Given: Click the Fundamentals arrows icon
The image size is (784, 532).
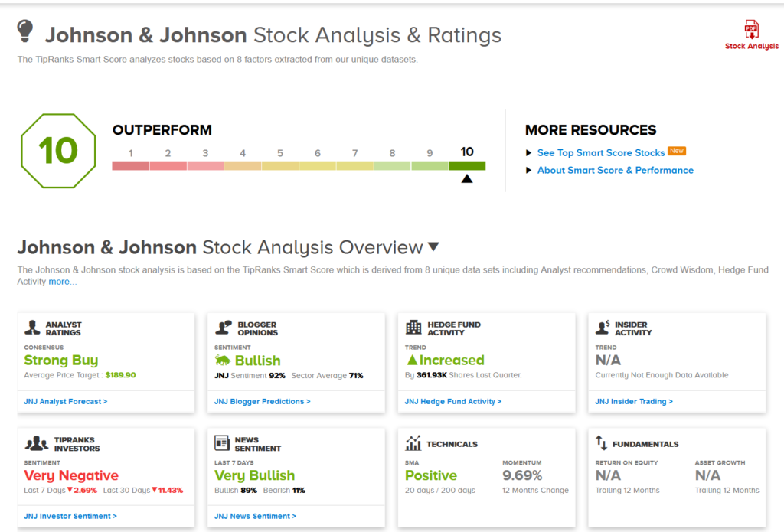Looking at the screenshot, I should tap(602, 443).
